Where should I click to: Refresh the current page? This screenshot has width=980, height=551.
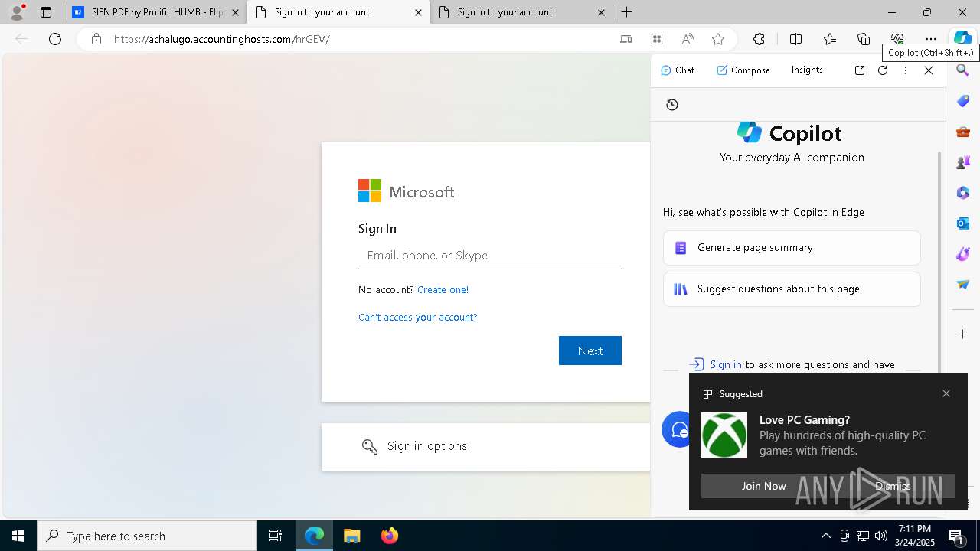[x=55, y=39]
